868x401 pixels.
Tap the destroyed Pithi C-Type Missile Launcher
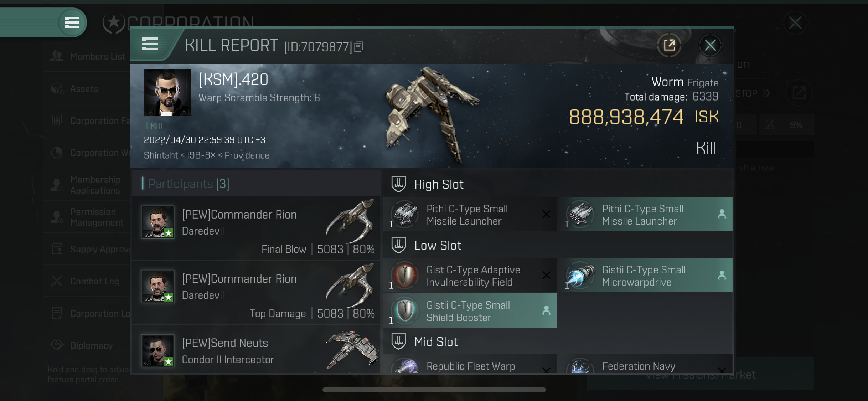click(x=470, y=214)
